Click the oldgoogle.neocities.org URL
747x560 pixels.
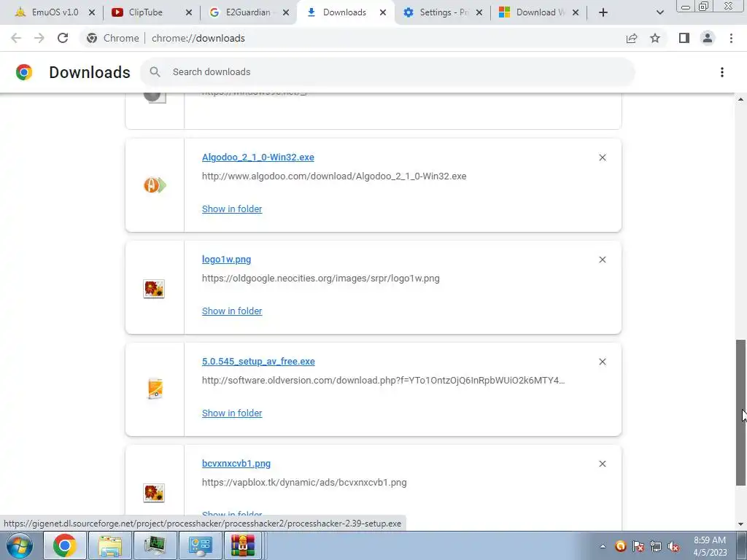[321, 278]
